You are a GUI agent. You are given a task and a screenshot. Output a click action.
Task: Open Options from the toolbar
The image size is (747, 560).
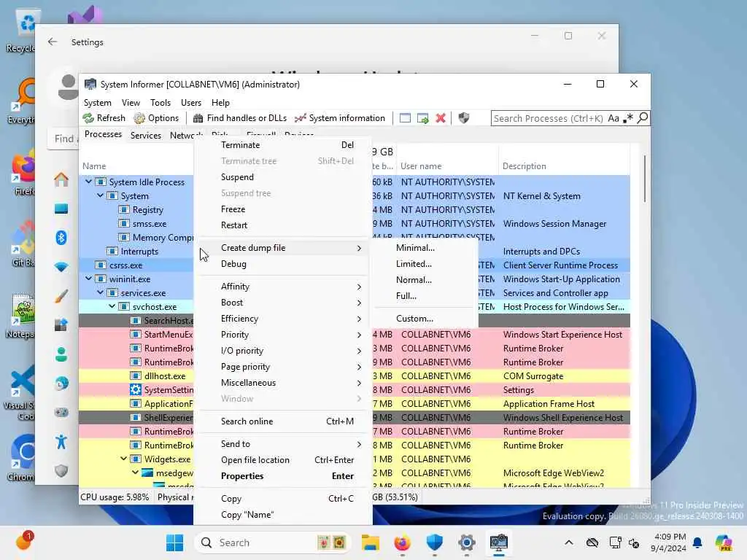156,118
